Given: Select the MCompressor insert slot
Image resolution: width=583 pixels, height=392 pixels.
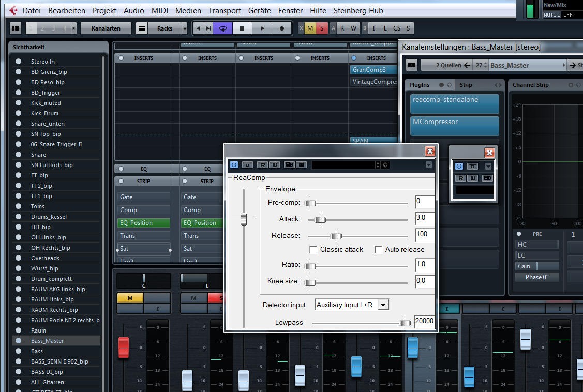Looking at the screenshot, I should (x=455, y=126).
